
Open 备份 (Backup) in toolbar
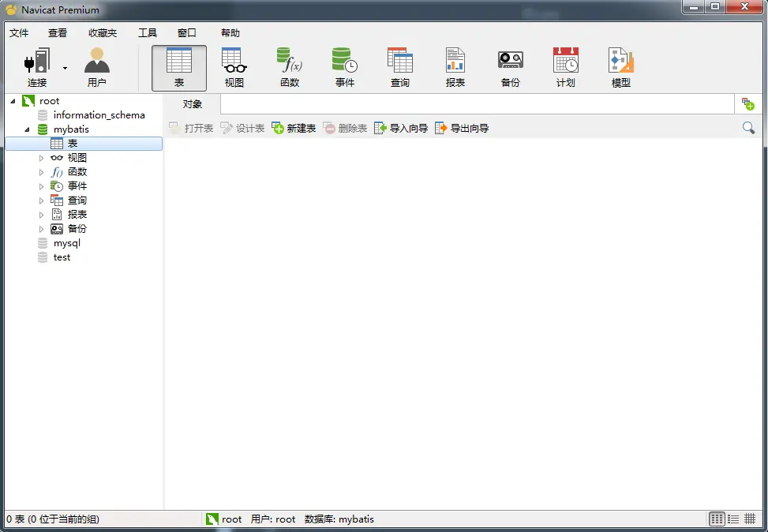(511, 68)
